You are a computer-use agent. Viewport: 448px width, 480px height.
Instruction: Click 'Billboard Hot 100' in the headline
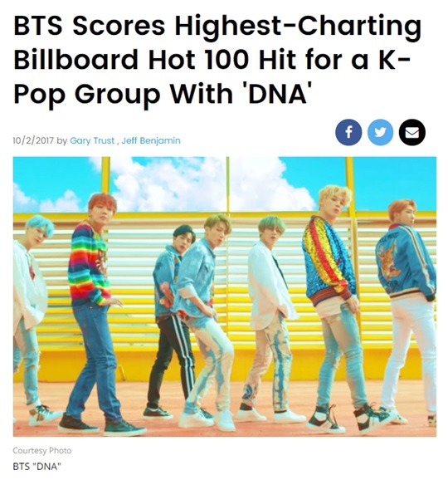click(x=134, y=60)
